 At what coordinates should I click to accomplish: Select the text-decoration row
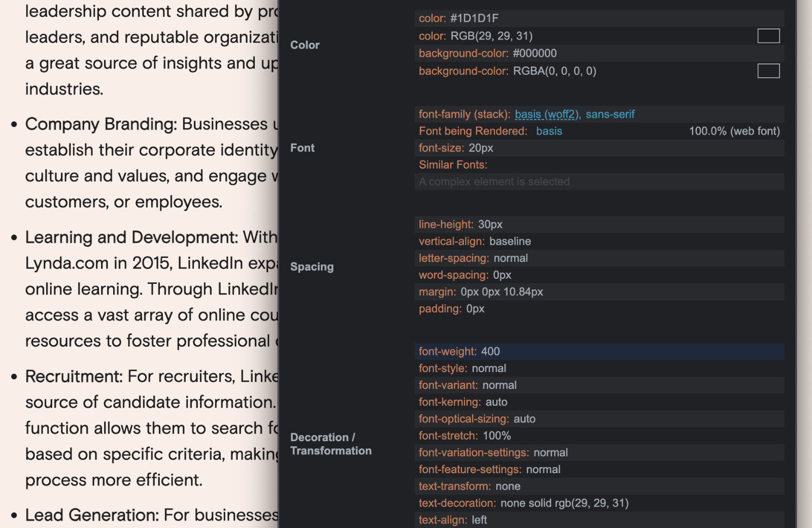point(599,503)
